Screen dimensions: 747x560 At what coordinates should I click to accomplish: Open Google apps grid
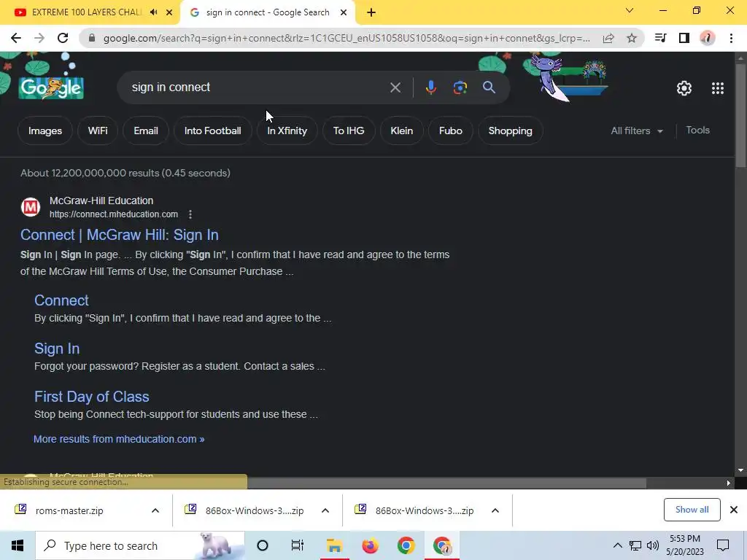pos(718,88)
